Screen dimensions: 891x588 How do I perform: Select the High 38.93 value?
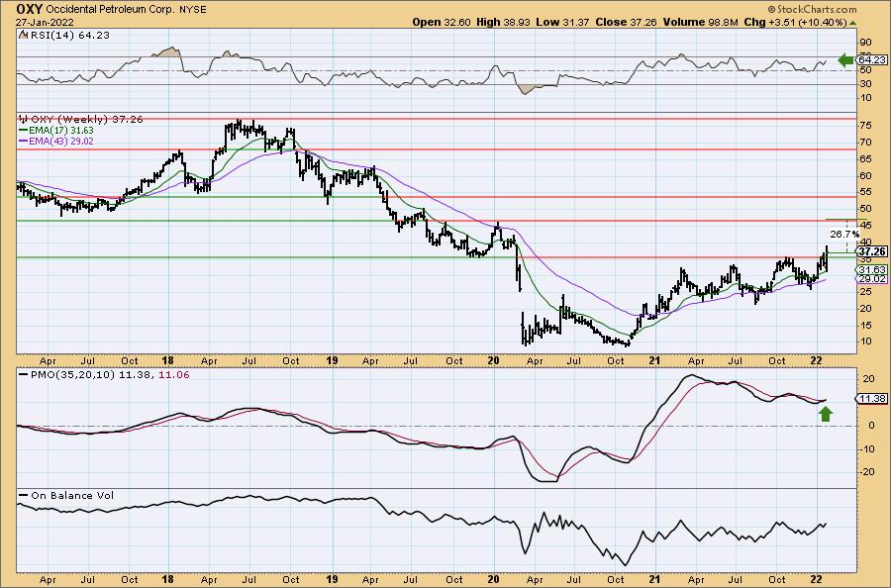pos(502,22)
